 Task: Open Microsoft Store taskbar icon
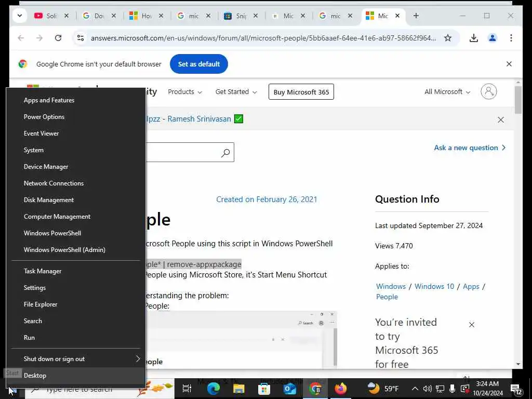(x=264, y=389)
